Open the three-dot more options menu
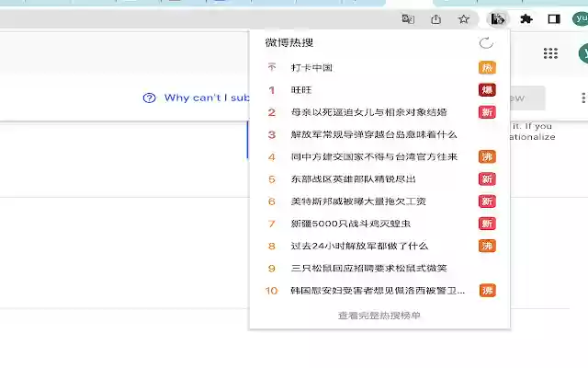This screenshot has height=368, width=588. (x=583, y=98)
